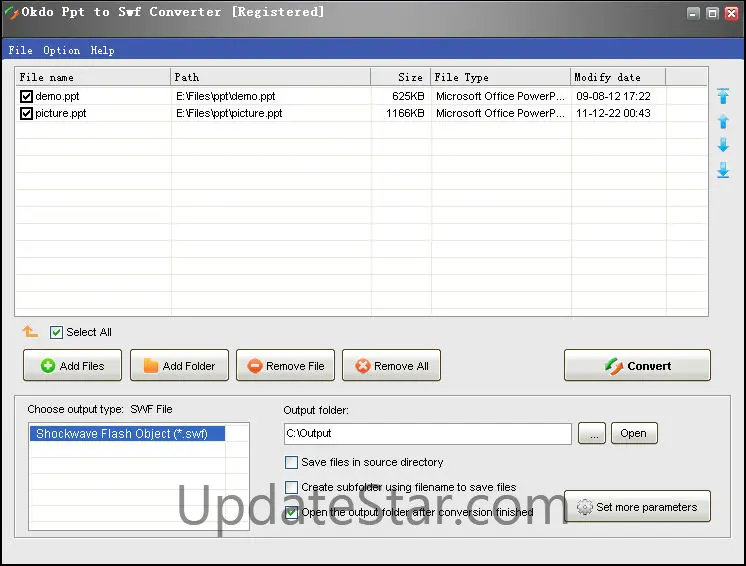Sort by Size column header
This screenshot has width=746, height=566.
401,77
